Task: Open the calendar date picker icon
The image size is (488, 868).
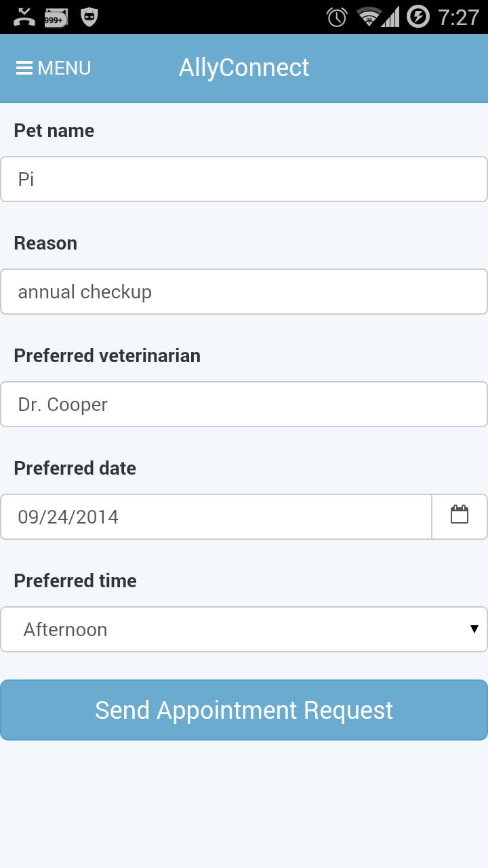Action: click(460, 515)
